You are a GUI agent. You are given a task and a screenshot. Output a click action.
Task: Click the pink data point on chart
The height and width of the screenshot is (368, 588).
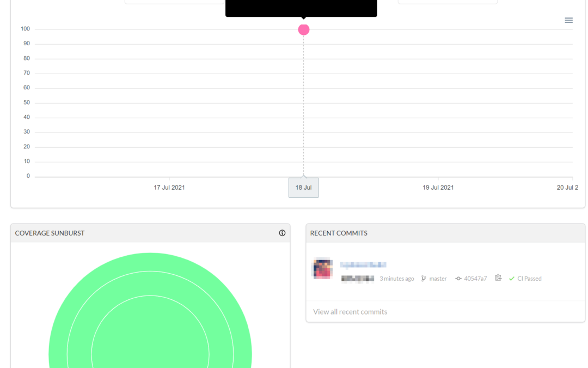[x=304, y=29]
